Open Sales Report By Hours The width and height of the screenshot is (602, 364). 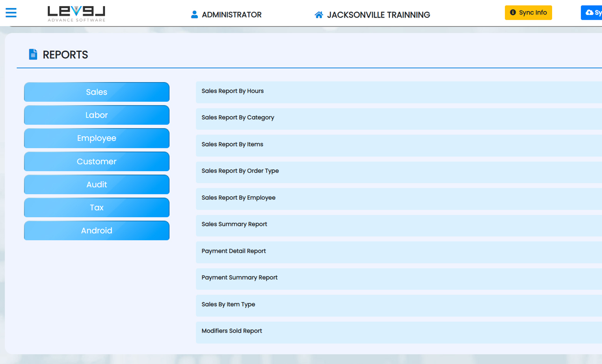[x=399, y=91]
